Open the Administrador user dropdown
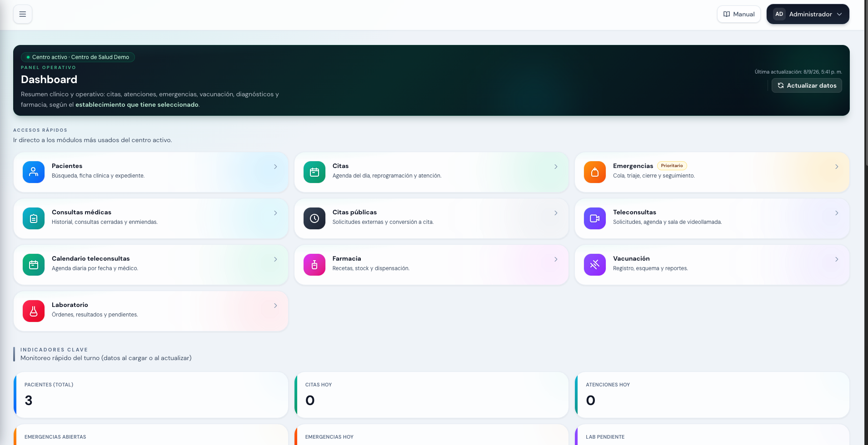 click(x=808, y=14)
